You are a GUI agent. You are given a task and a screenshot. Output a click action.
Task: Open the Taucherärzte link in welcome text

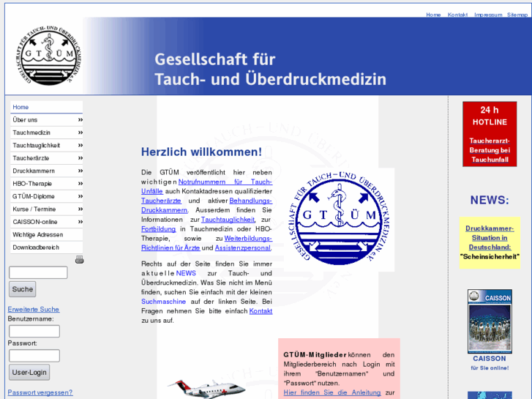161,201
